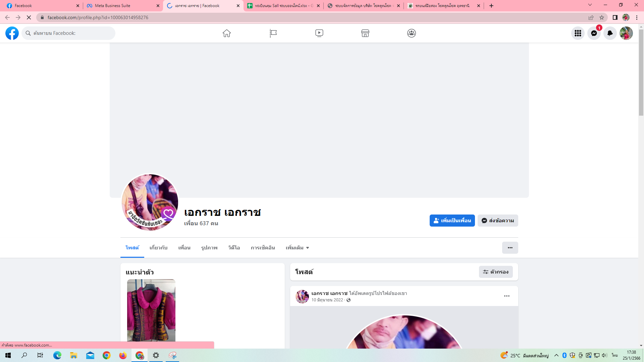Open Facebook Home feed icon

point(227,33)
